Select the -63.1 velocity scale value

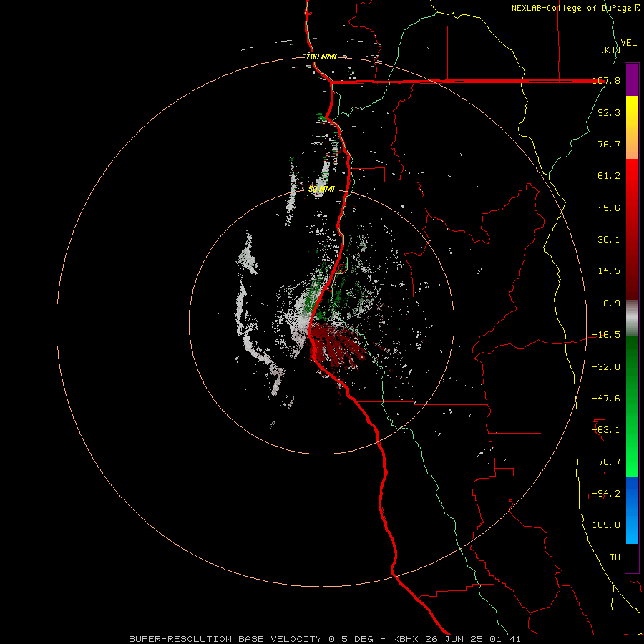point(606,430)
